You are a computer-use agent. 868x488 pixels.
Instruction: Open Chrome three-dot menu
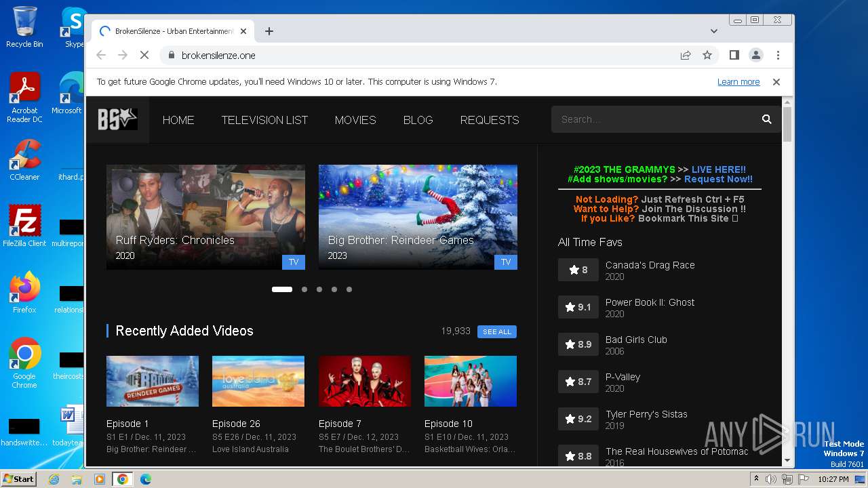(778, 56)
